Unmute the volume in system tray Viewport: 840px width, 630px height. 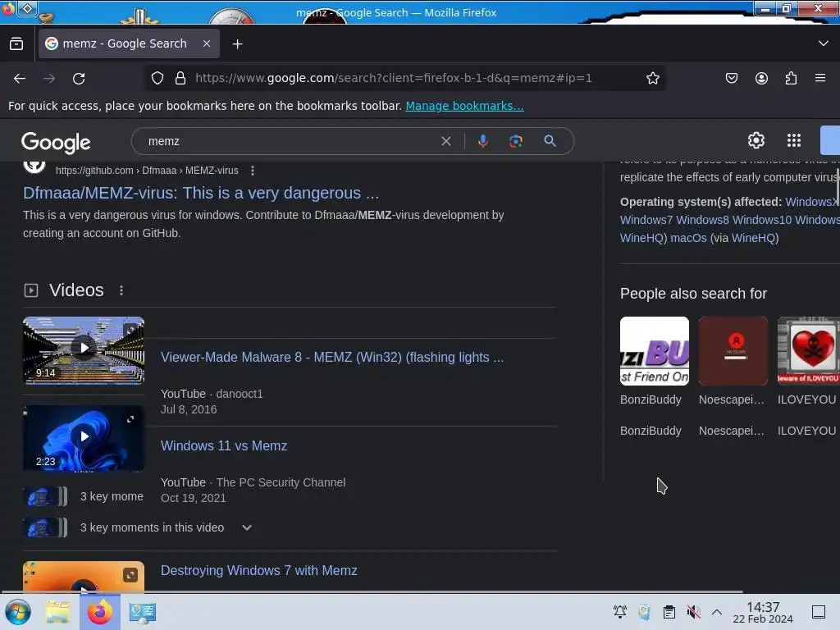(x=694, y=612)
